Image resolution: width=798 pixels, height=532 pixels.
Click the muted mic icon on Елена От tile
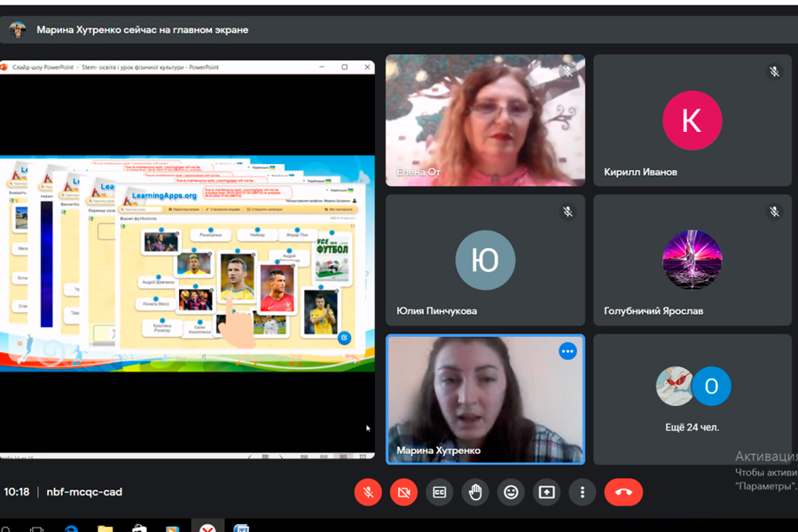(567, 72)
